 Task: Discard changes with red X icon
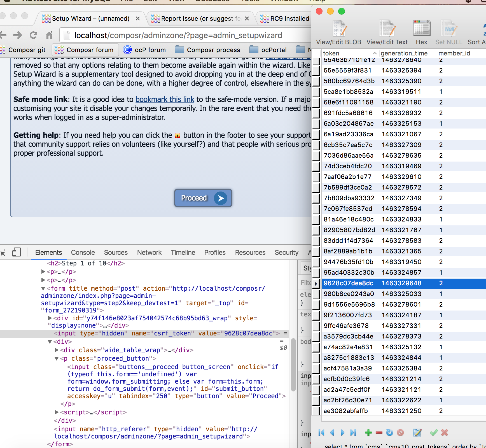[445, 433]
